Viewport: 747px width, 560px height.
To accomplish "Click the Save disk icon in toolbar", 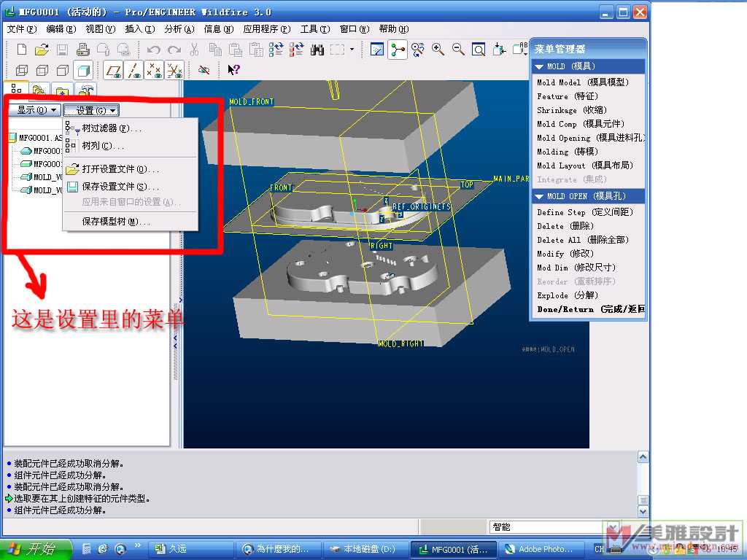I will tap(62, 49).
